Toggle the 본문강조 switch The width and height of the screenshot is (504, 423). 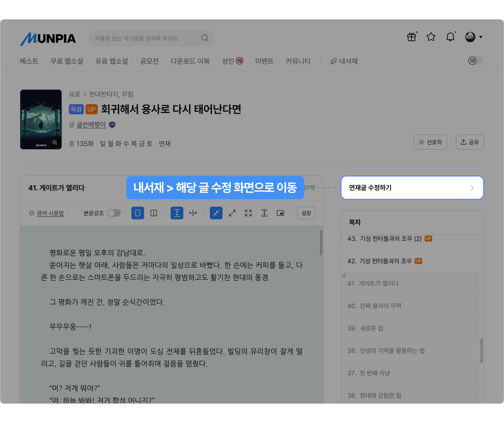(x=114, y=213)
